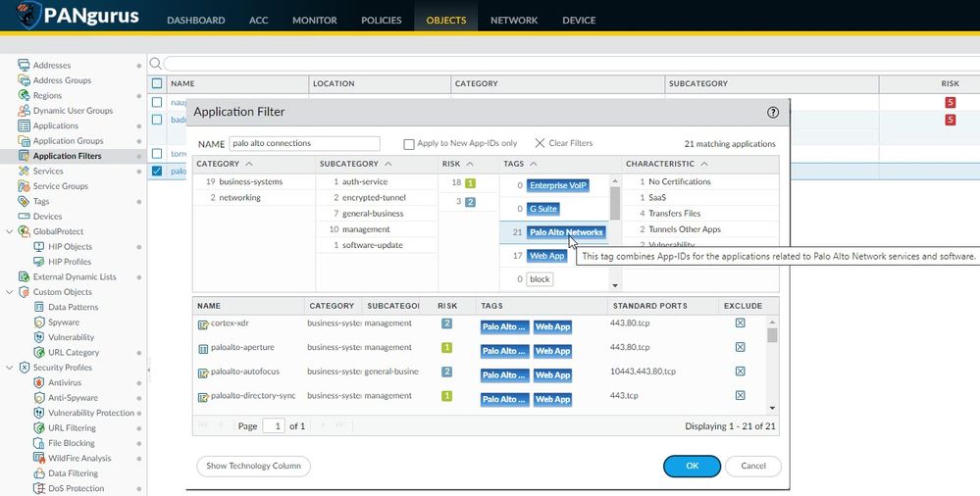Enable Apply to New App-IDs only
The image size is (980, 496).
tap(409, 144)
